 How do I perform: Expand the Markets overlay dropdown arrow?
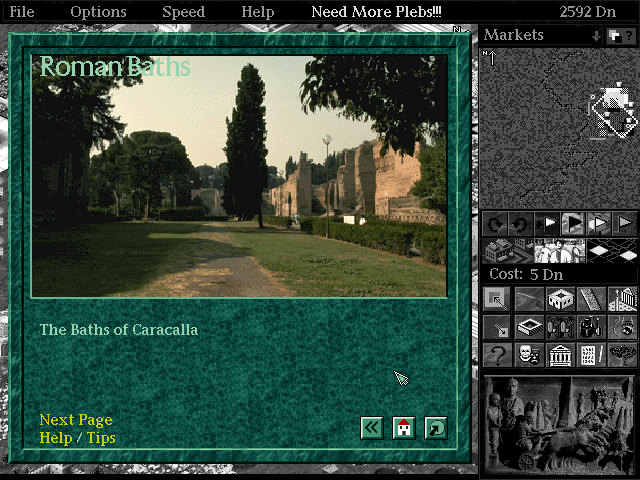pos(596,36)
